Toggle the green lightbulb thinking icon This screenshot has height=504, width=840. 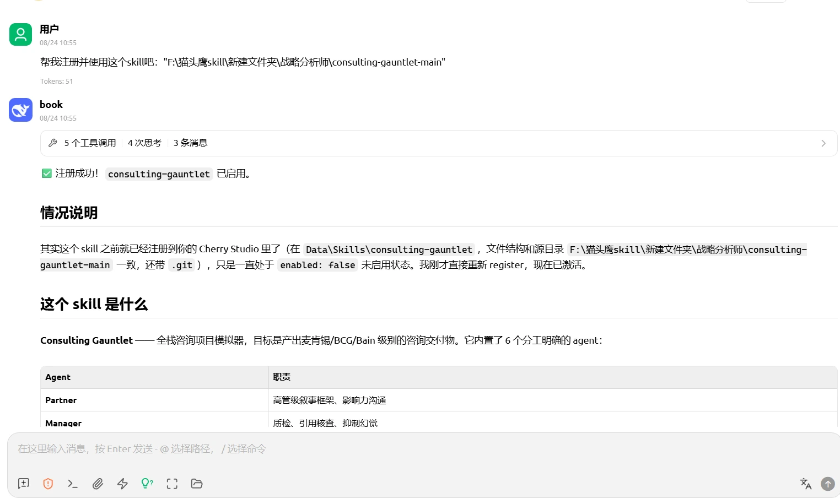coord(147,484)
